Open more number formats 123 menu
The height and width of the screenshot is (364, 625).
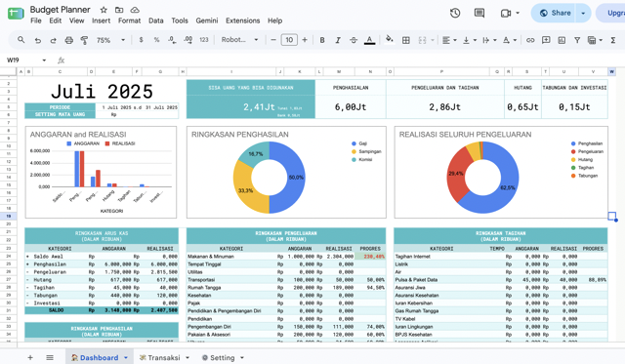pos(204,40)
